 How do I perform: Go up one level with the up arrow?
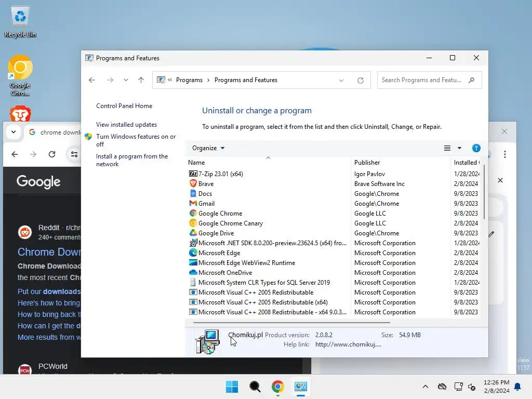pyautogui.click(x=141, y=80)
